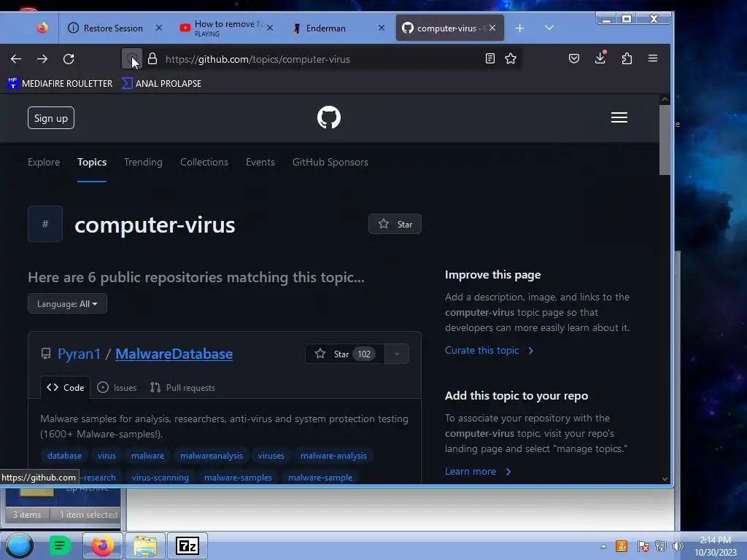This screenshot has height=560, width=747.
Task: Click the page vertical scrollbar thumb
Action: click(665, 140)
